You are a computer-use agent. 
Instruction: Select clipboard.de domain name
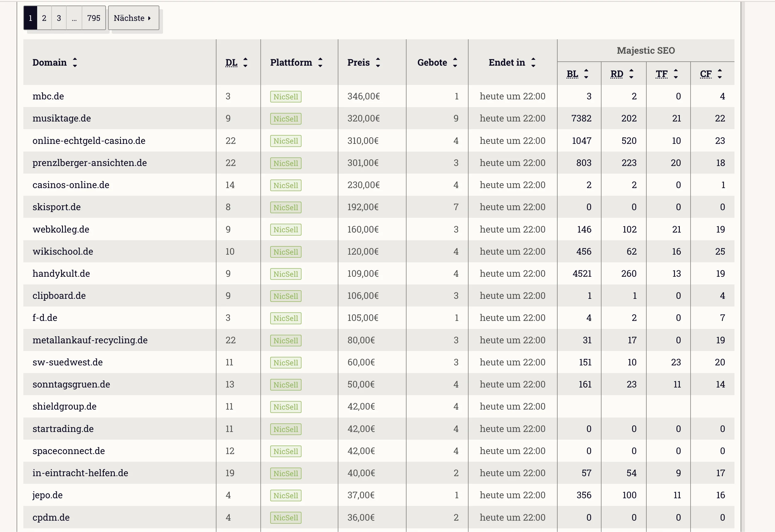(59, 296)
